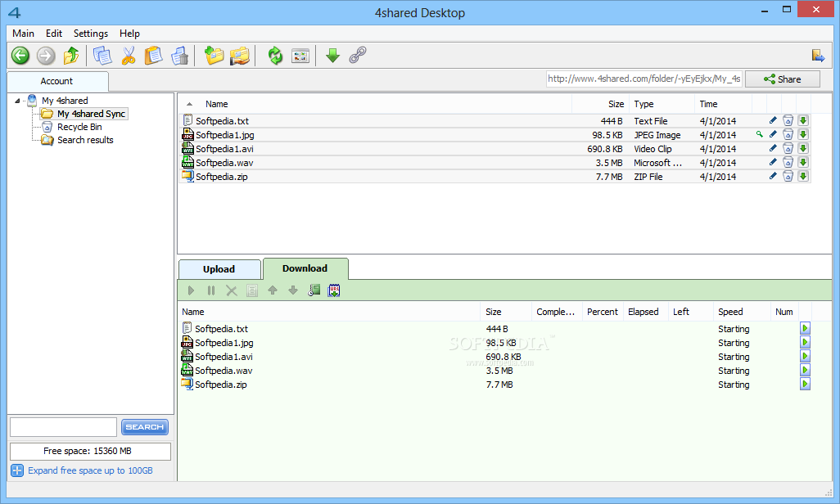Click the download arrow for Softpedia.zip
Screen dimensions: 840x504
pyautogui.click(x=803, y=176)
